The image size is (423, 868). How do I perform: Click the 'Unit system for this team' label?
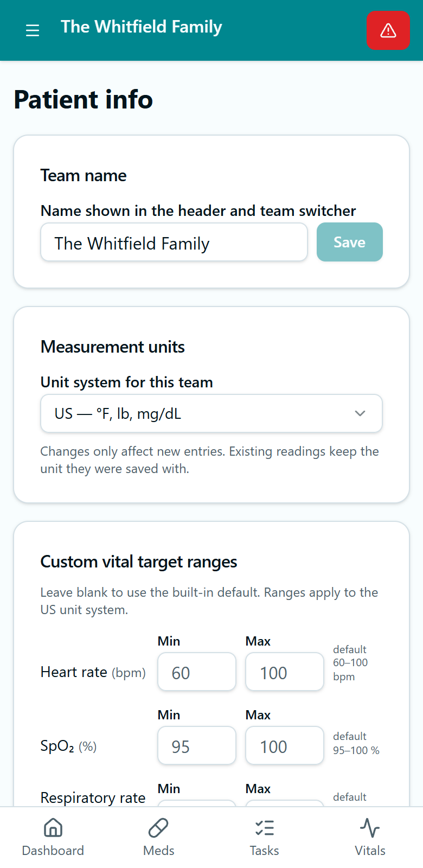click(127, 382)
